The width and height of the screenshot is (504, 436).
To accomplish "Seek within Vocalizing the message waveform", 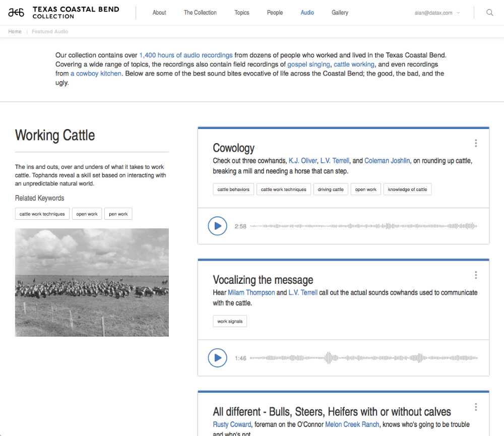I will (x=363, y=358).
